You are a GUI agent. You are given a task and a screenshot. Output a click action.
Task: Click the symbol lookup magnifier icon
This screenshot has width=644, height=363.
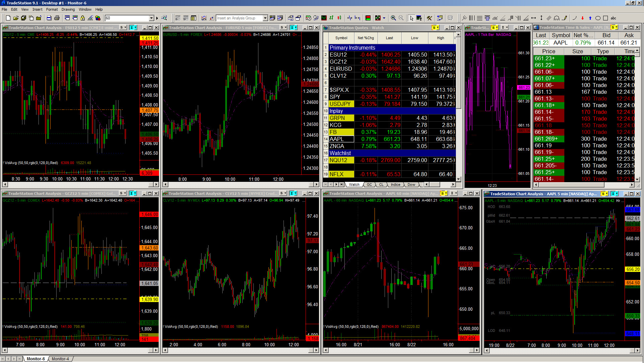(x=164, y=18)
